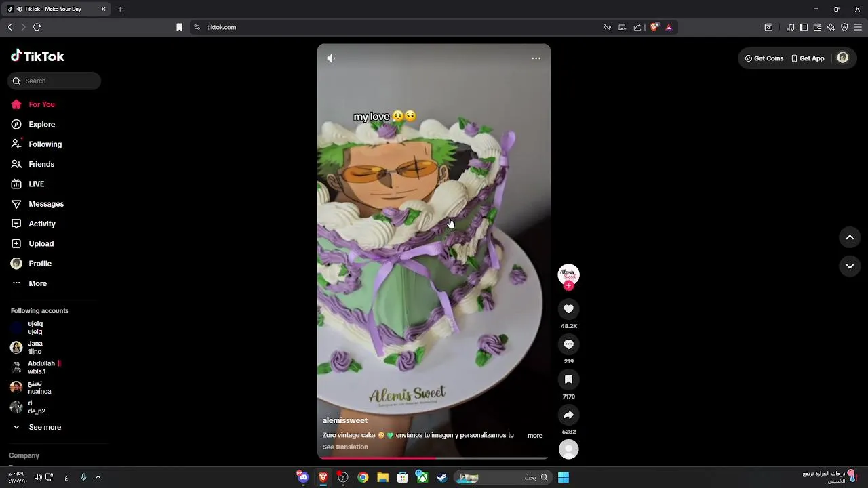Click the alemissweet username

pos(344,420)
